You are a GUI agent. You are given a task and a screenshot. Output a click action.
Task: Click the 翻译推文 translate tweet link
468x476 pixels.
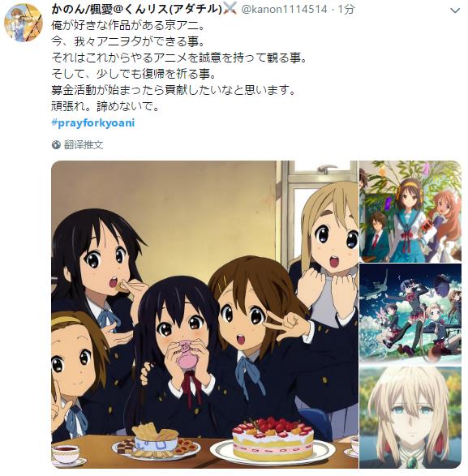84,145
